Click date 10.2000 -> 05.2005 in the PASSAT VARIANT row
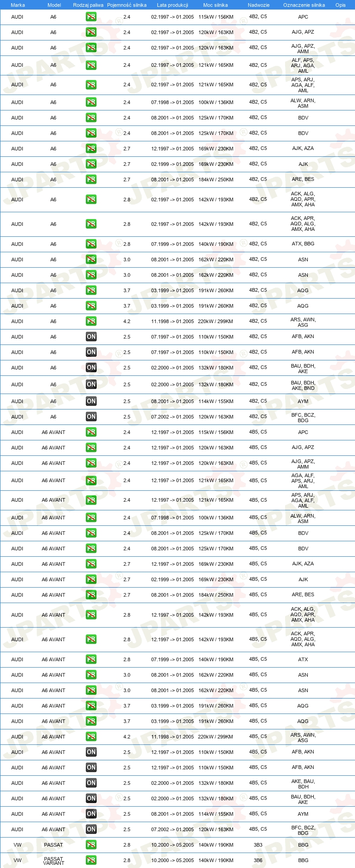Viewport: 355px width, 868px height. click(173, 860)
